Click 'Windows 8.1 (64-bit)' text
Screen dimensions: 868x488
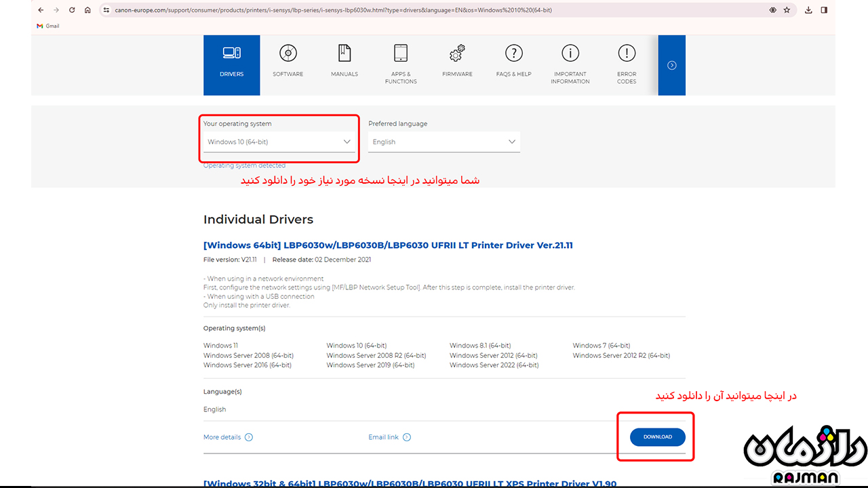[480, 346]
